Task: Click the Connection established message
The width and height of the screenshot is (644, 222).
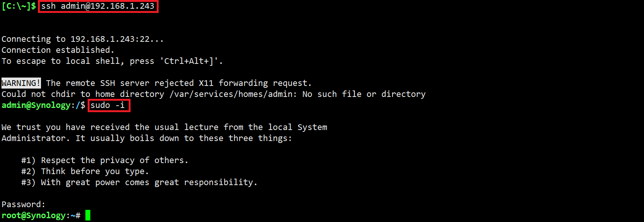Action: (x=58, y=50)
